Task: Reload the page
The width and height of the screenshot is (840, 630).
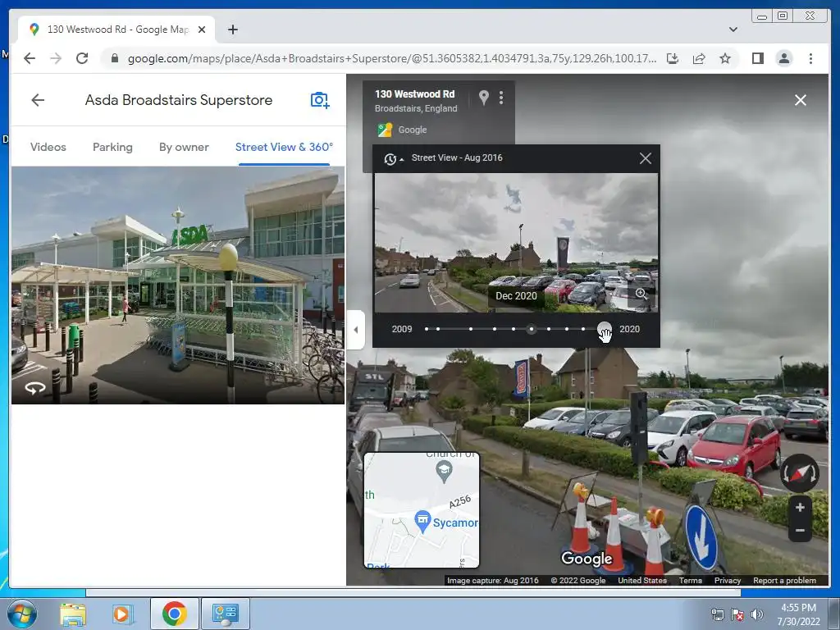Action: pyautogui.click(x=82, y=58)
